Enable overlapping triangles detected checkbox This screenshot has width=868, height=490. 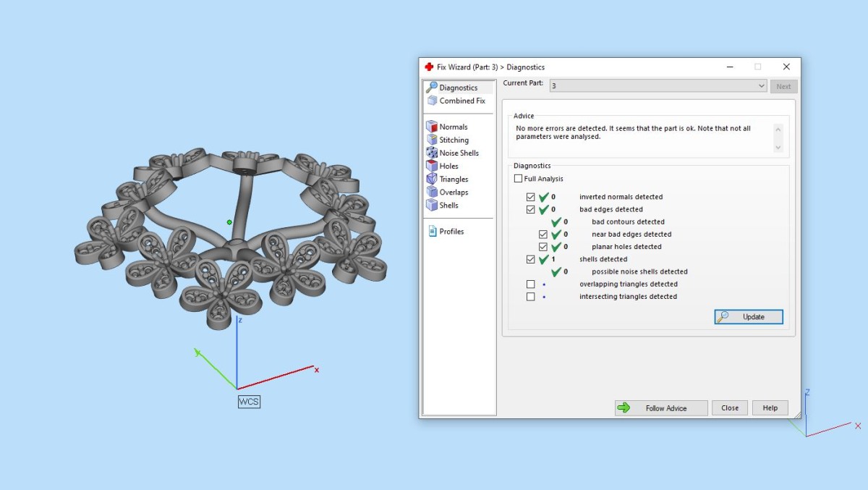click(531, 284)
